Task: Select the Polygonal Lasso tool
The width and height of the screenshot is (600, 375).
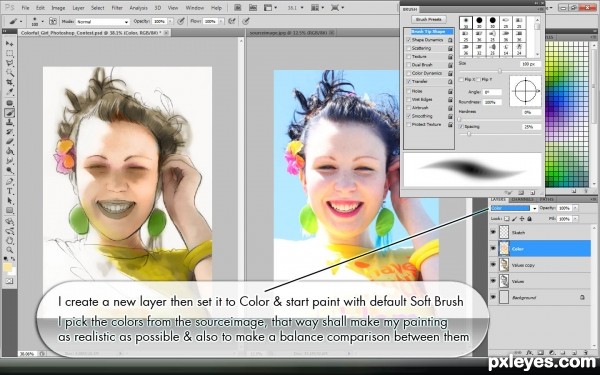Action: click(x=10, y=63)
